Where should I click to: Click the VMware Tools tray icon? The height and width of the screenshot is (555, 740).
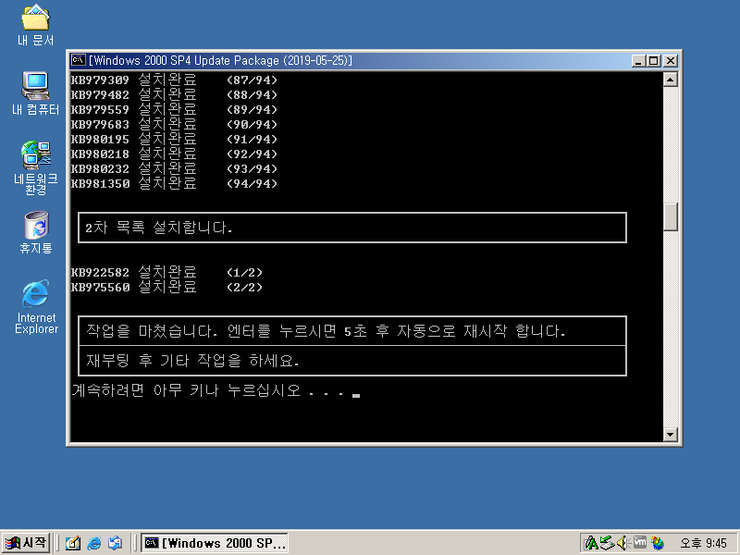[x=640, y=542]
